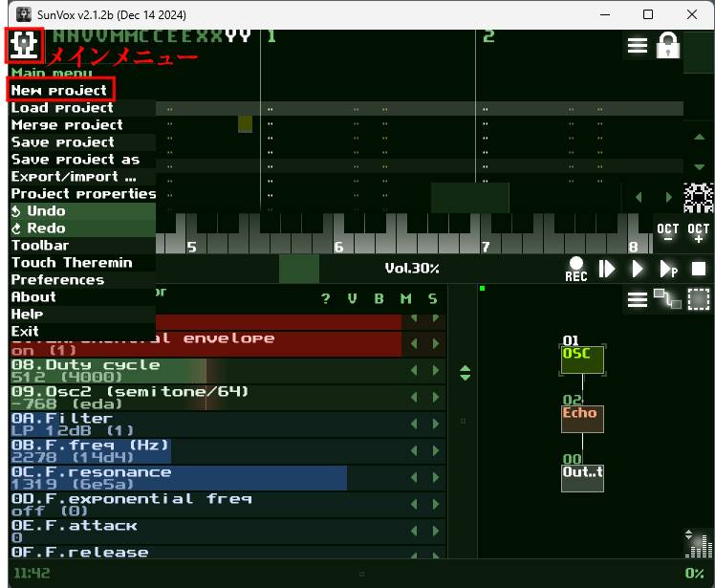Increase Duty cycle with right arrow
The width and height of the screenshot is (715, 588).
coord(436,370)
